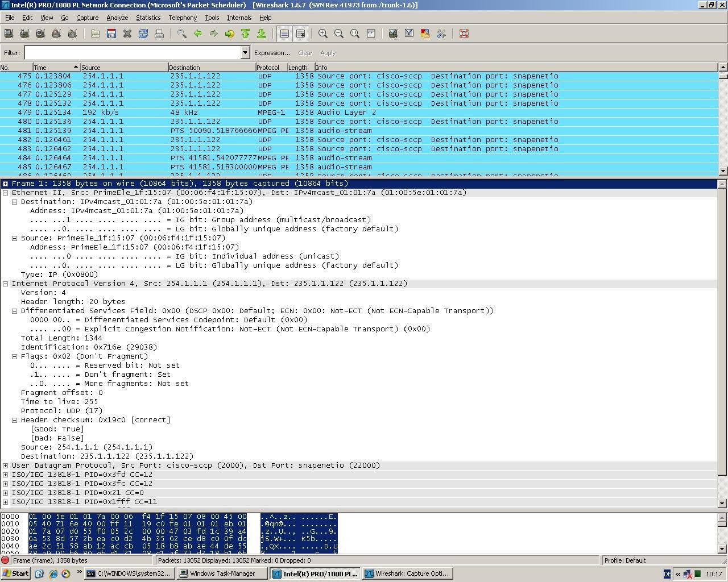Viewport: 728px width, 582px height.
Task: Switch to Wireshark: Capture Options window
Action: pos(408,573)
